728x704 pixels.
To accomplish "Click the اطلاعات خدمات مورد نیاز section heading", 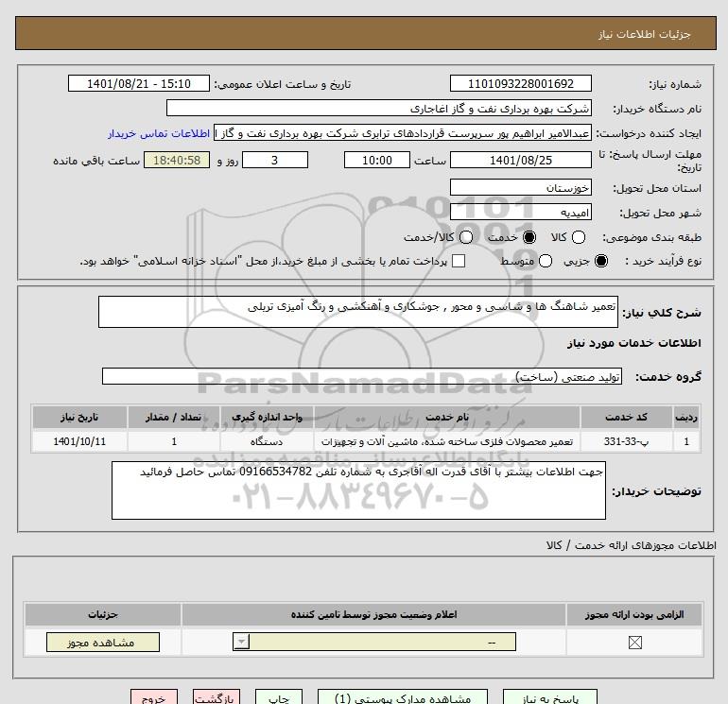I will tap(633, 343).
